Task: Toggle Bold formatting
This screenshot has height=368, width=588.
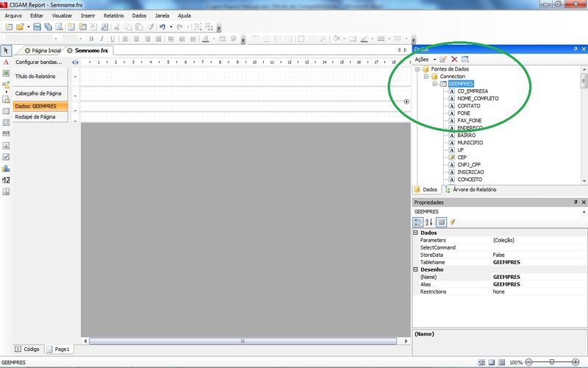Action: tap(91, 39)
